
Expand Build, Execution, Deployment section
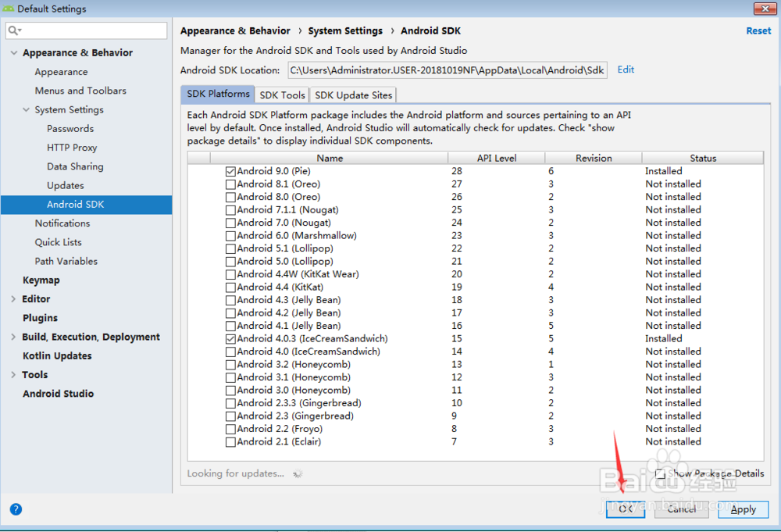click(13, 337)
